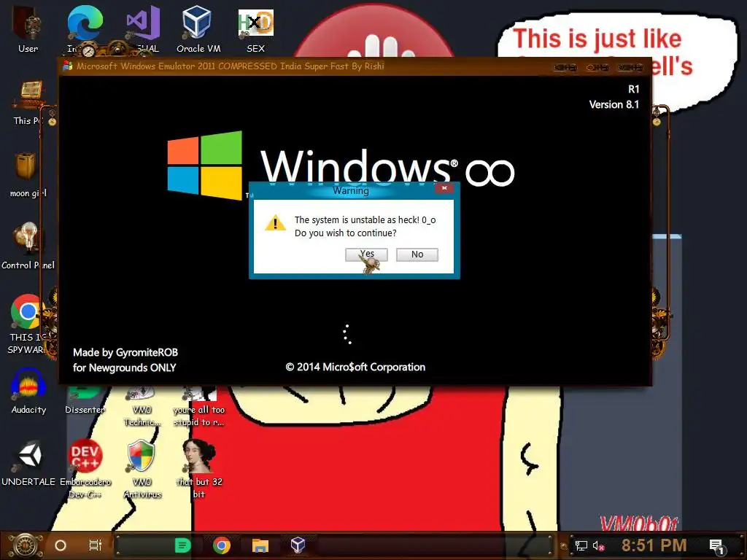Open the User folder desktop icon

tap(28, 28)
